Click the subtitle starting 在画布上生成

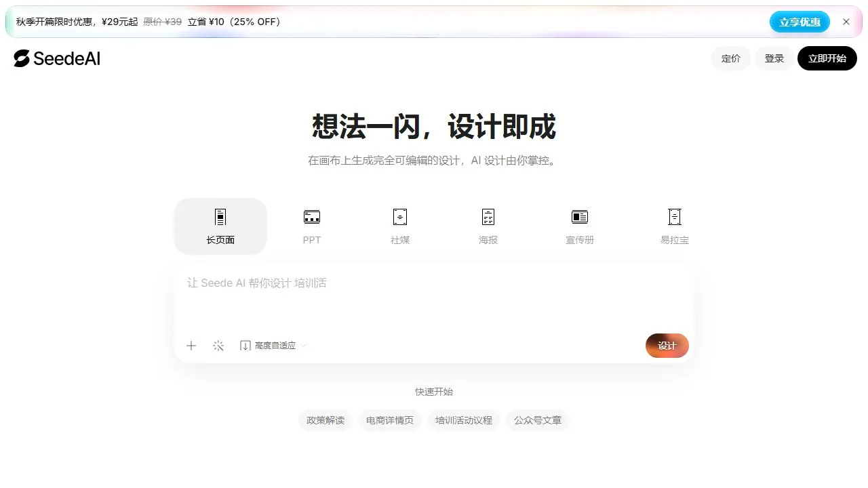tap(434, 161)
